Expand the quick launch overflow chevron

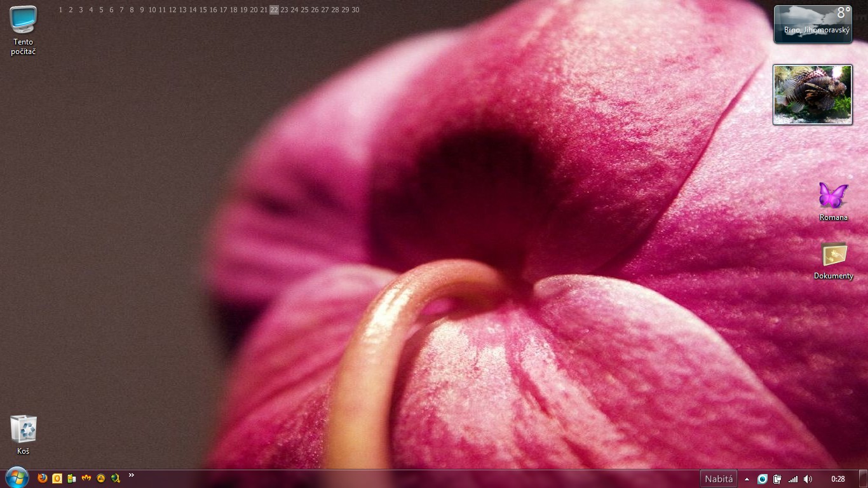click(132, 475)
